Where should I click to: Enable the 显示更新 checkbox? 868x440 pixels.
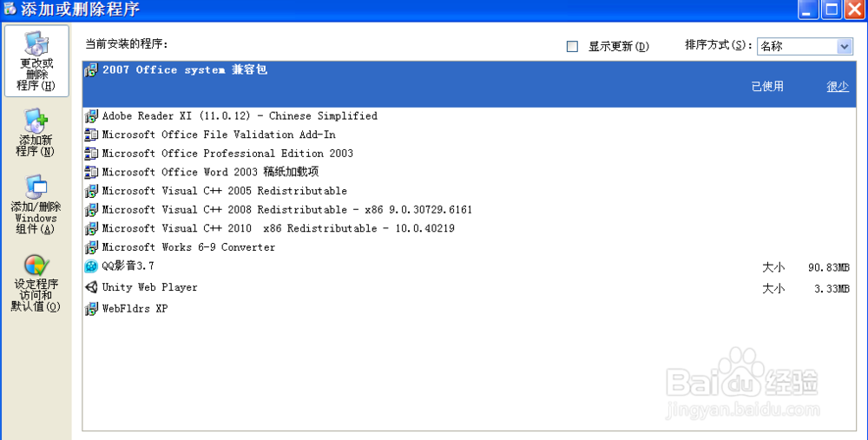point(572,47)
